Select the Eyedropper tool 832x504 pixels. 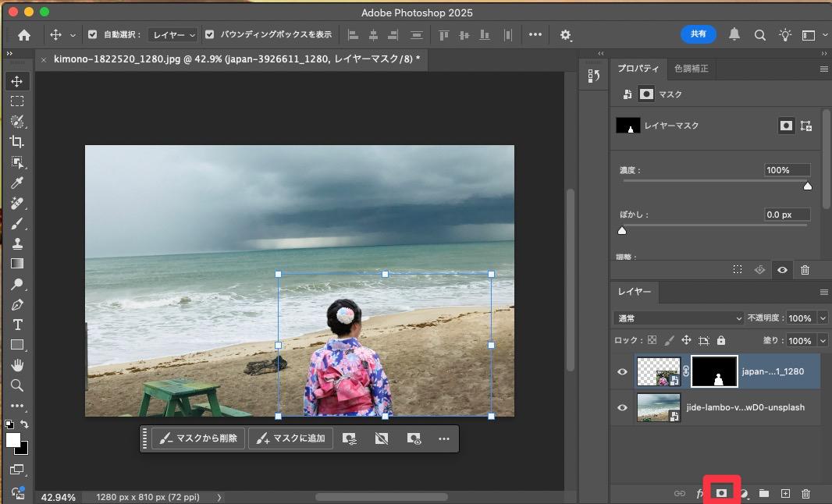pyautogui.click(x=17, y=183)
